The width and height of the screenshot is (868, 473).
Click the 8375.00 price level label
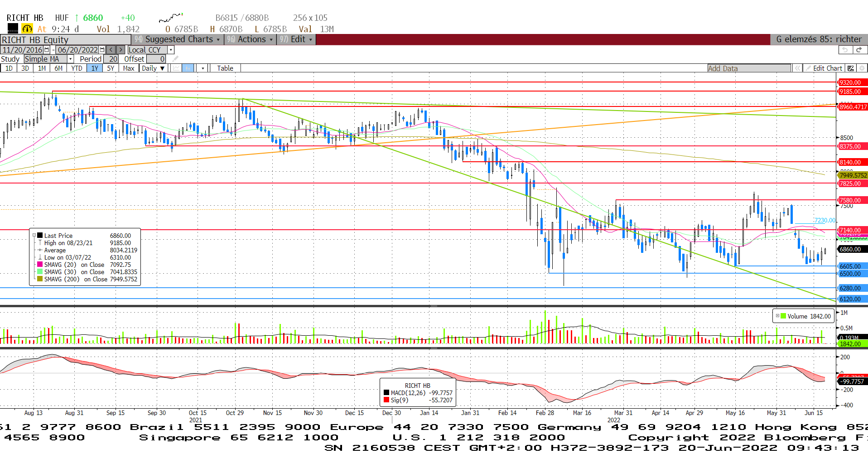[852, 146]
